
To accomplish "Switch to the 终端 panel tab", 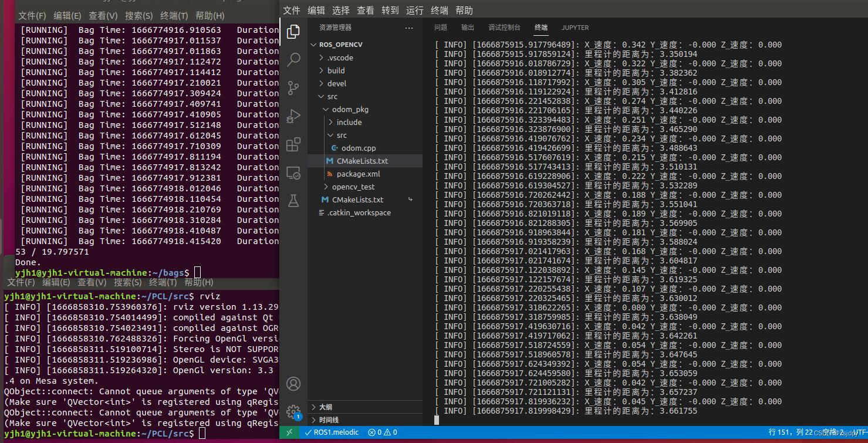I will click(541, 28).
